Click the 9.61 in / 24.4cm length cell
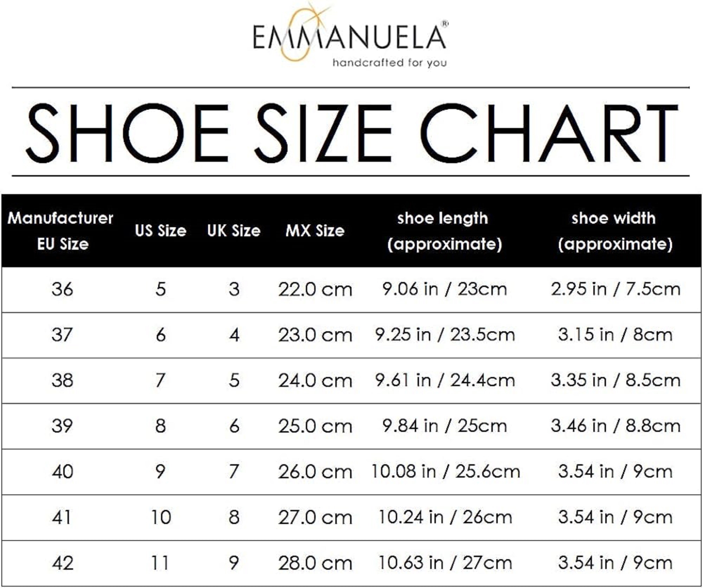 point(445,381)
